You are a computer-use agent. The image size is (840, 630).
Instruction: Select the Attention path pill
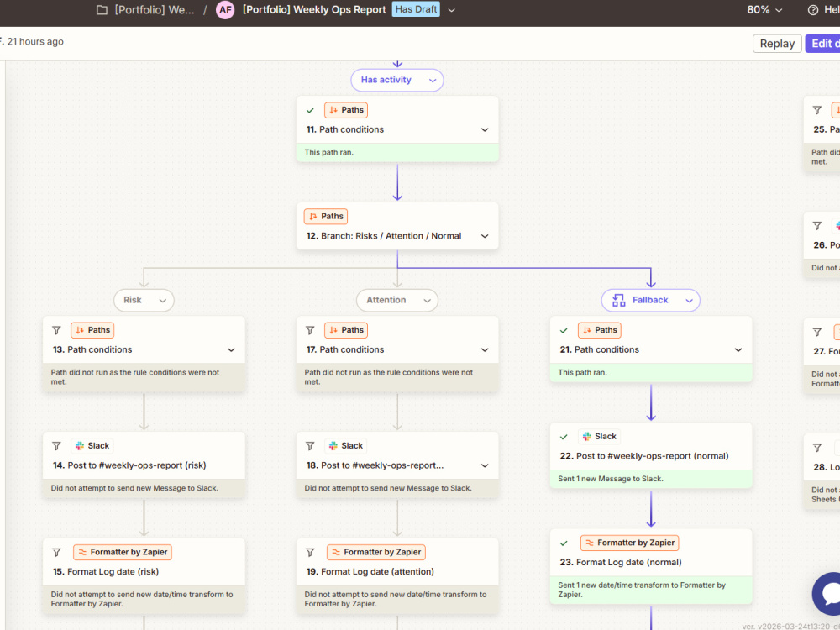pyautogui.click(x=397, y=300)
